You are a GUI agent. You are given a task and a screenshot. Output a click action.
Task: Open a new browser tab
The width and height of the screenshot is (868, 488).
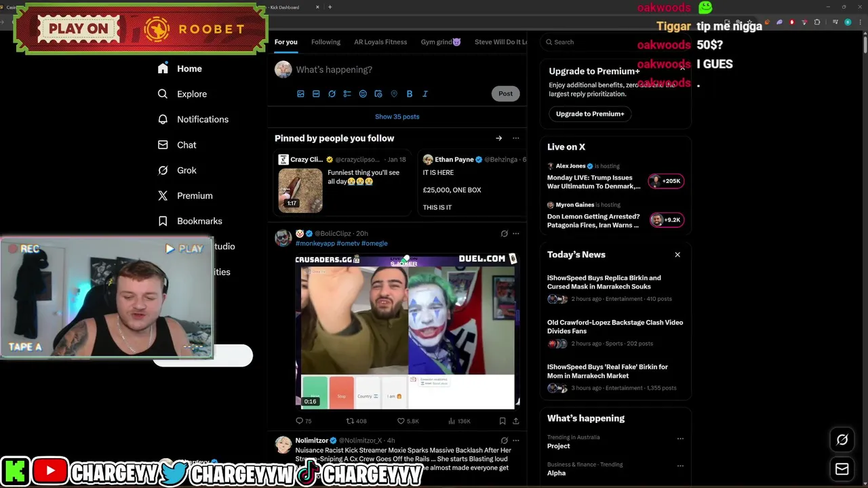pyautogui.click(x=330, y=7)
